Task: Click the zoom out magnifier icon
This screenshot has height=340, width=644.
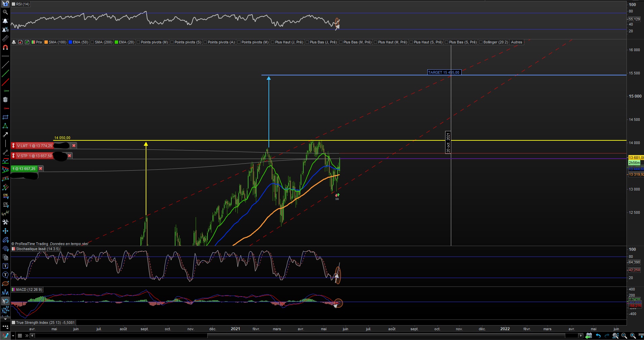Action: point(624,336)
